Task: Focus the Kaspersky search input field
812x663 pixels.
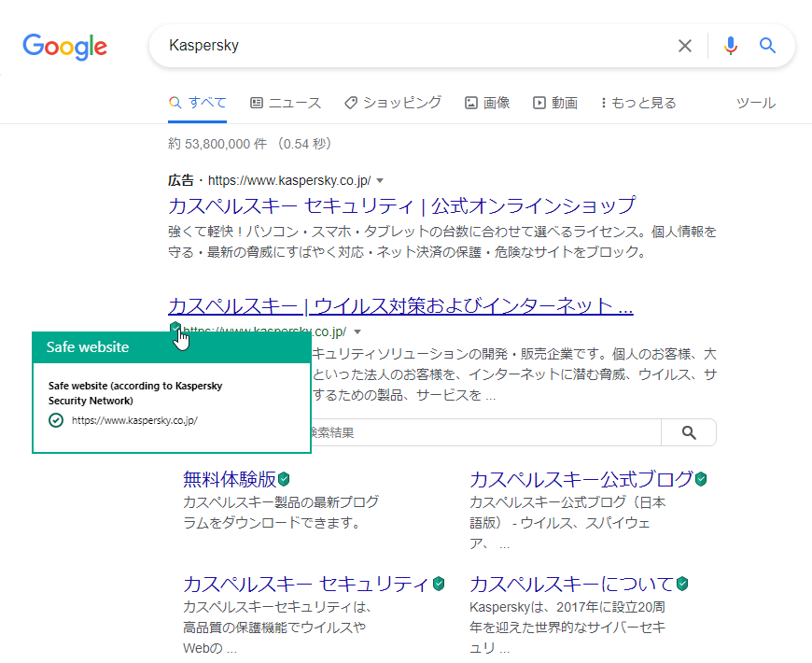Action: pyautogui.click(x=414, y=46)
